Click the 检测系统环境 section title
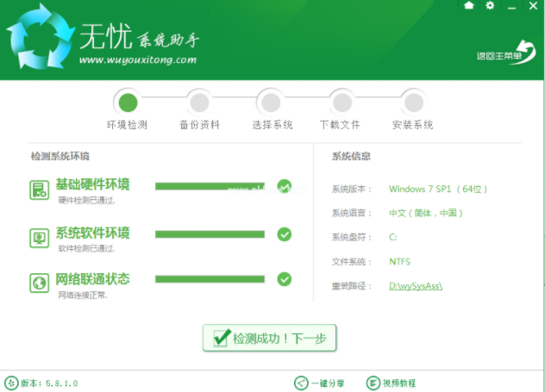Viewport: 545px width, 392px height. pos(60,156)
